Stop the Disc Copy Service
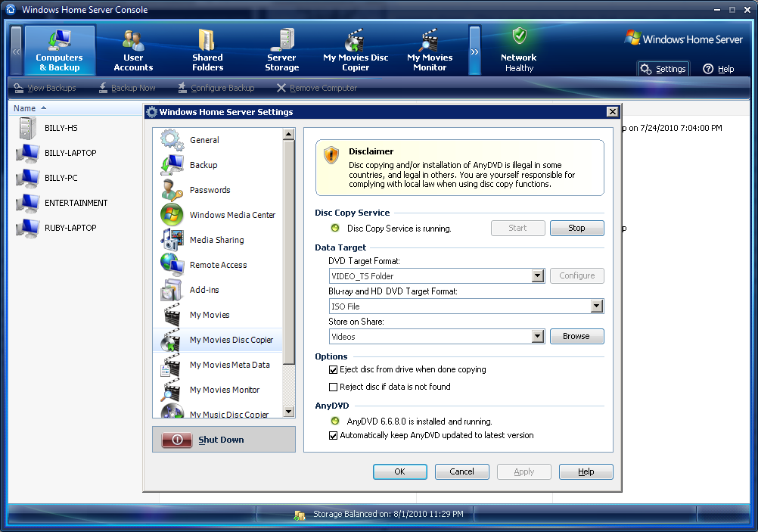The height and width of the screenshot is (532, 758). click(576, 229)
